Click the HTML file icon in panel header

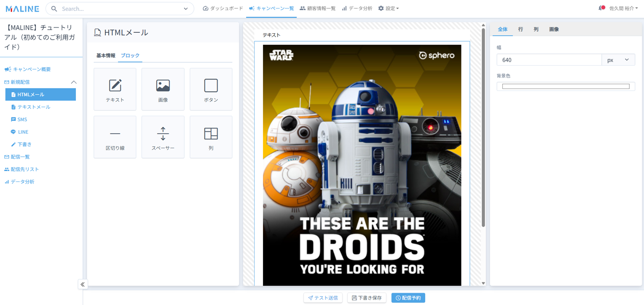tap(97, 33)
